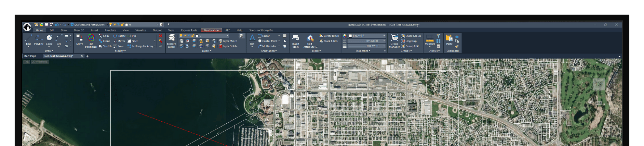Open the Insert Block tool
This screenshot has height=146, width=644.
pos(296,41)
